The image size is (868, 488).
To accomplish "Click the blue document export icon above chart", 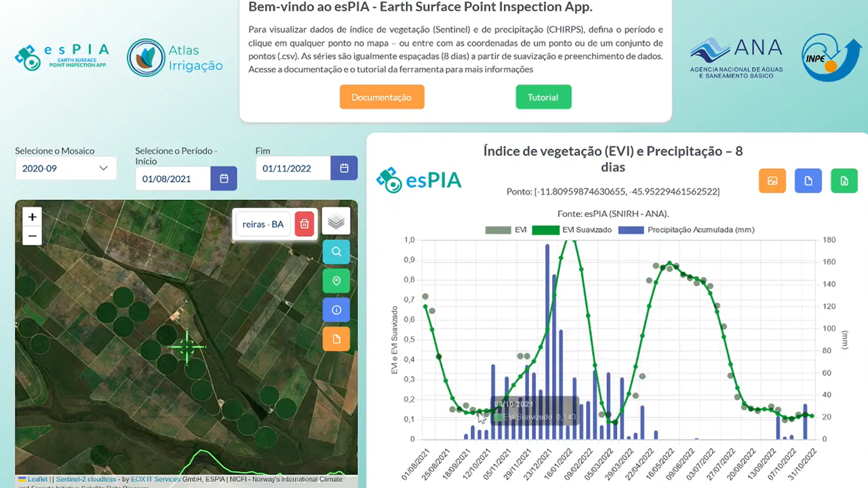I will click(808, 181).
